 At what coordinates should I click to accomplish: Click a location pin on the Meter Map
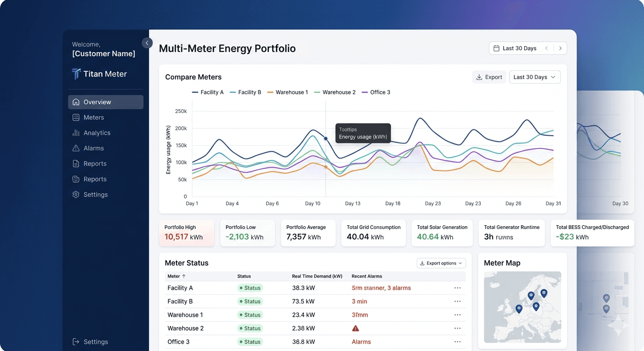531,296
